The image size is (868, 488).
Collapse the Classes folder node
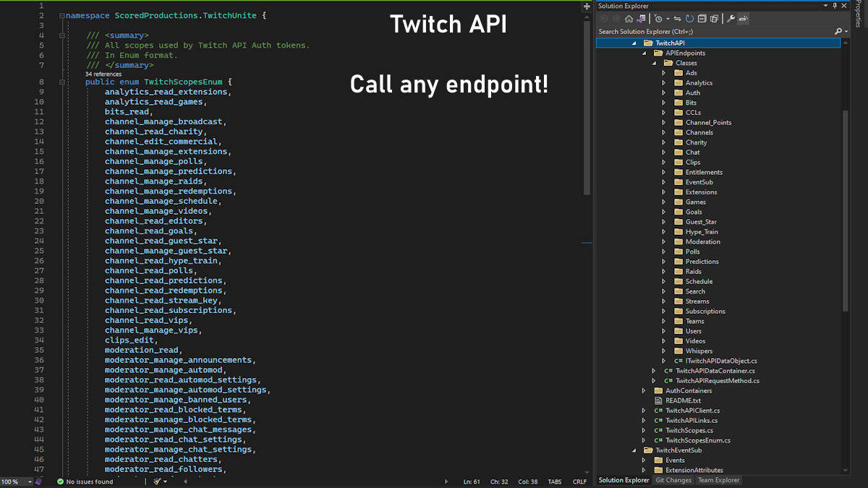tap(654, 64)
